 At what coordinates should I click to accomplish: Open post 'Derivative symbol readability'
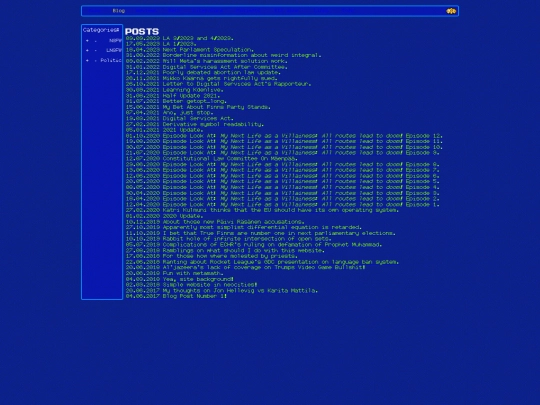pos(213,124)
